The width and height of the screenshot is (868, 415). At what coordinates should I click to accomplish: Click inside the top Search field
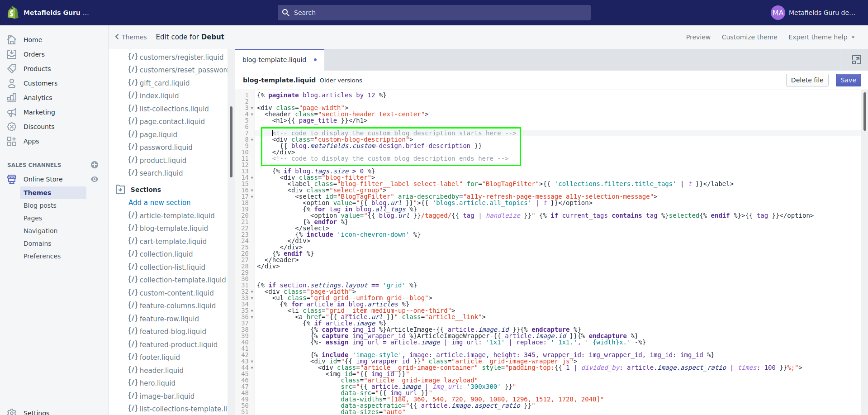434,12
